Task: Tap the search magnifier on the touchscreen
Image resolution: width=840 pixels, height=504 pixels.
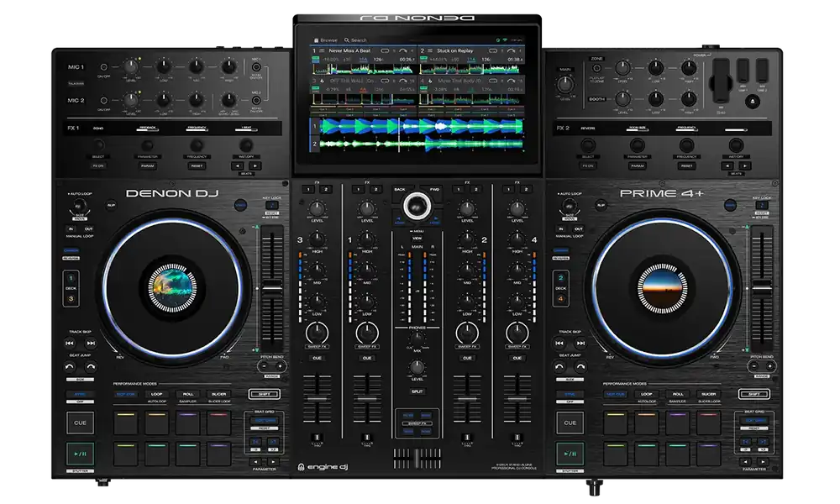Action: click(x=347, y=40)
